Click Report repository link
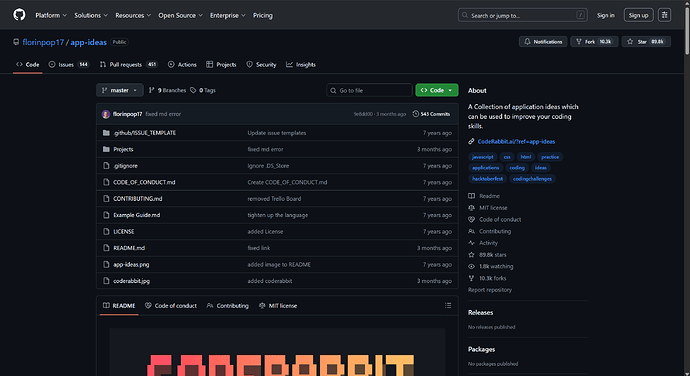The width and height of the screenshot is (690, 376). [x=490, y=290]
